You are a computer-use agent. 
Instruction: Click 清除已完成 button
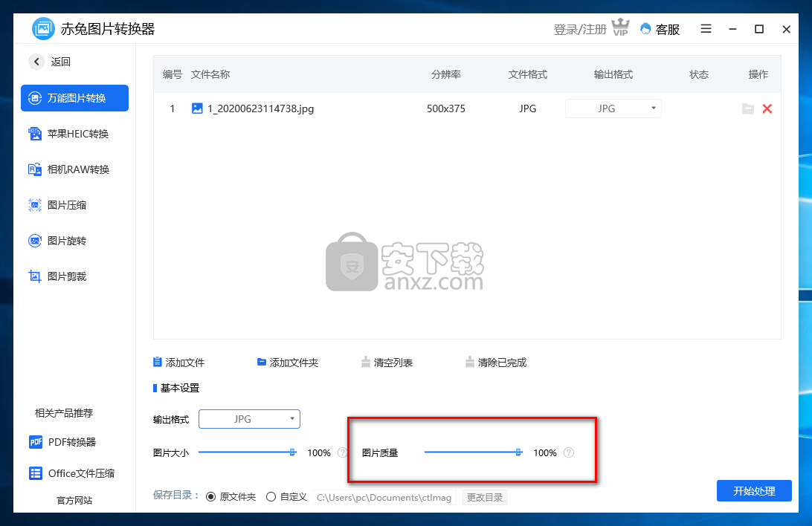click(496, 363)
